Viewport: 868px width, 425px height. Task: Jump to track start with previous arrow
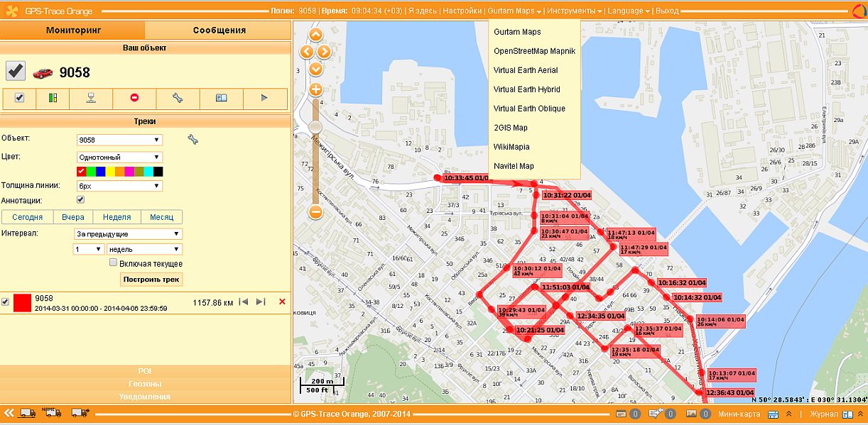244,302
